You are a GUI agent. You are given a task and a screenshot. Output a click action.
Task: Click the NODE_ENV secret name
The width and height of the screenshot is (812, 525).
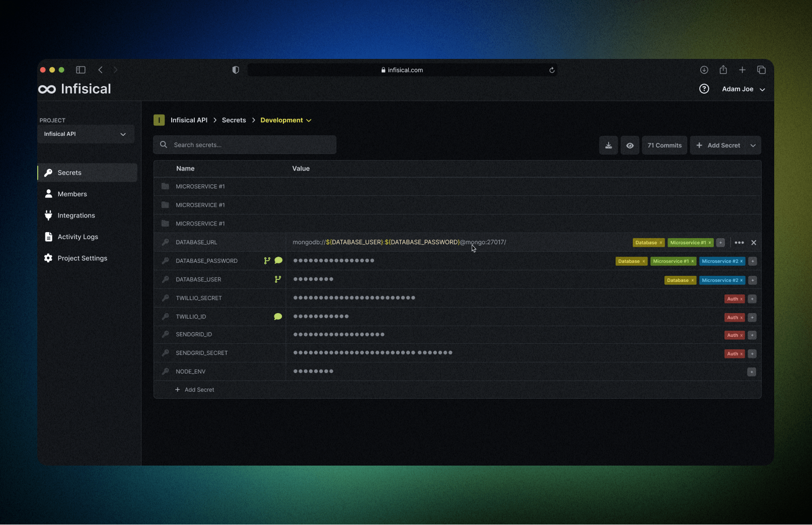[x=190, y=371]
